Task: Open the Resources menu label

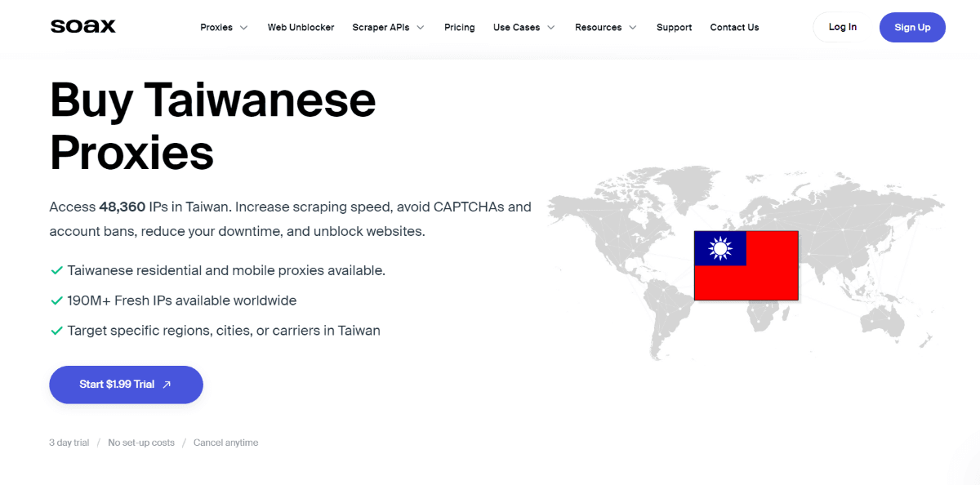Action: click(598, 28)
